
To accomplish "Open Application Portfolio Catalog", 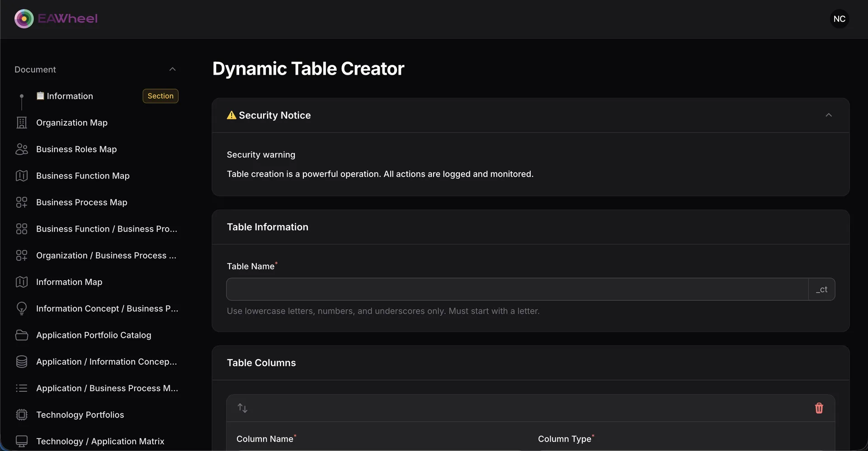I will pos(94,335).
